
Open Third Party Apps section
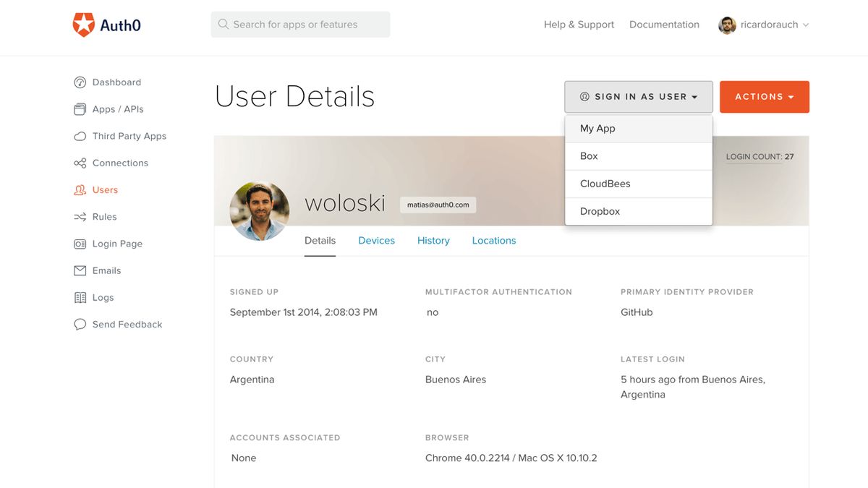[129, 136]
